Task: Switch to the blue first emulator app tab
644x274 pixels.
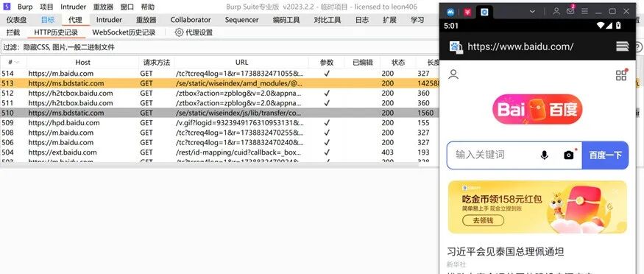Action: pos(450,12)
